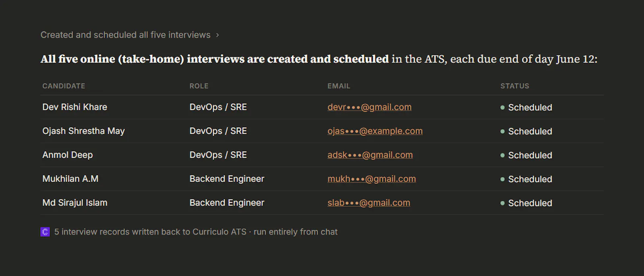Click the DevOps / SRE role for Anmol Deep
Viewport: 644px width, 276px height.
click(218, 155)
